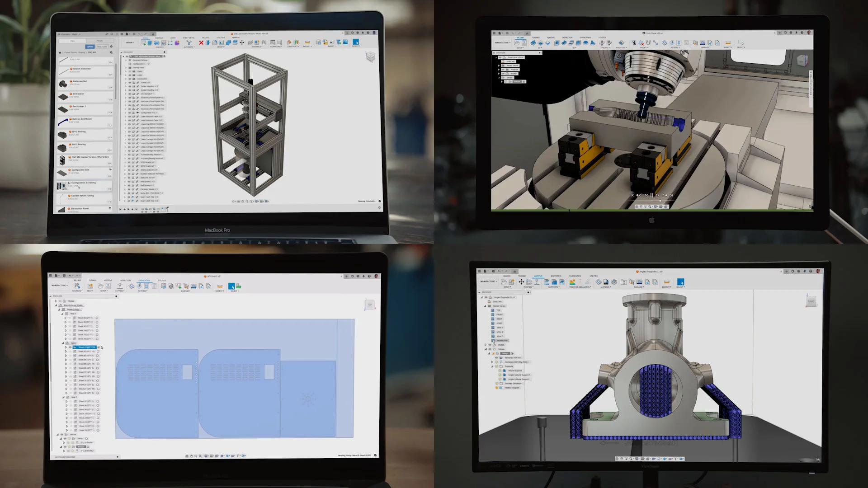
Task: Select Additive Toolpath item on bottom-right monitor
Action: (x=512, y=388)
